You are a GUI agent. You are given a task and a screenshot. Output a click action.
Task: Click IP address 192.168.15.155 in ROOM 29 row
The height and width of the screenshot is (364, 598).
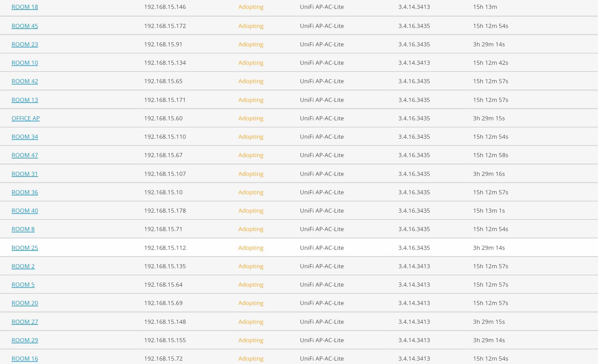(165, 340)
